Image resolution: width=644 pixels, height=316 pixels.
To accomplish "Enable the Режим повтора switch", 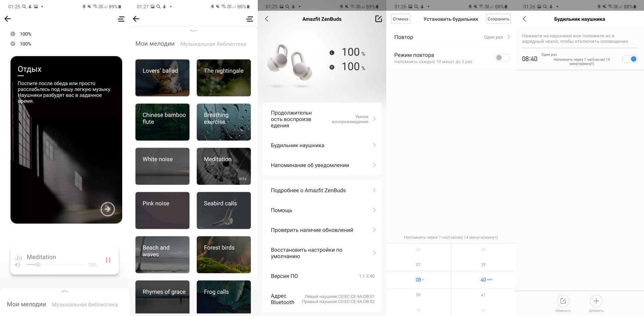I will tap(502, 58).
